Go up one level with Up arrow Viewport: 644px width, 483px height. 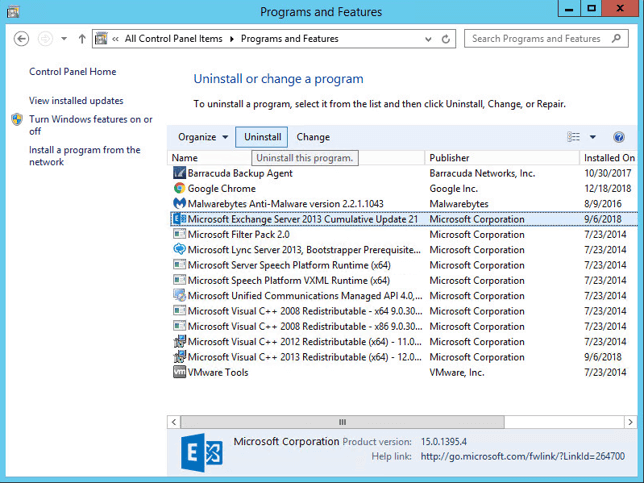tap(82, 39)
